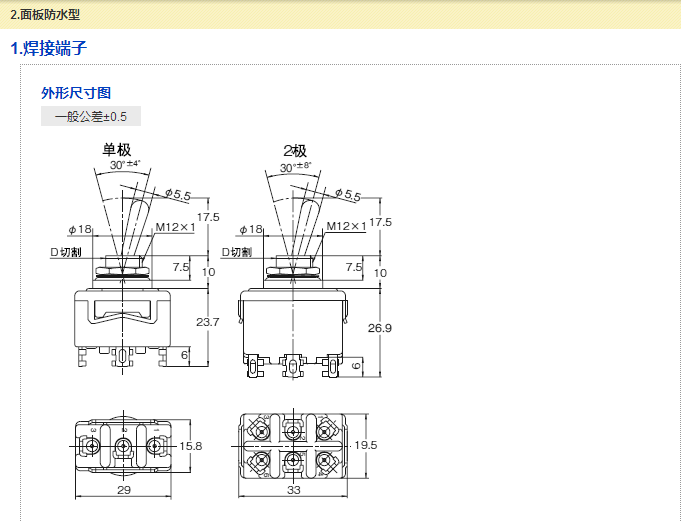Image resolution: width=681 pixels, height=521 pixels.
Task: Select the 单极 diagram title
Action: point(117,150)
